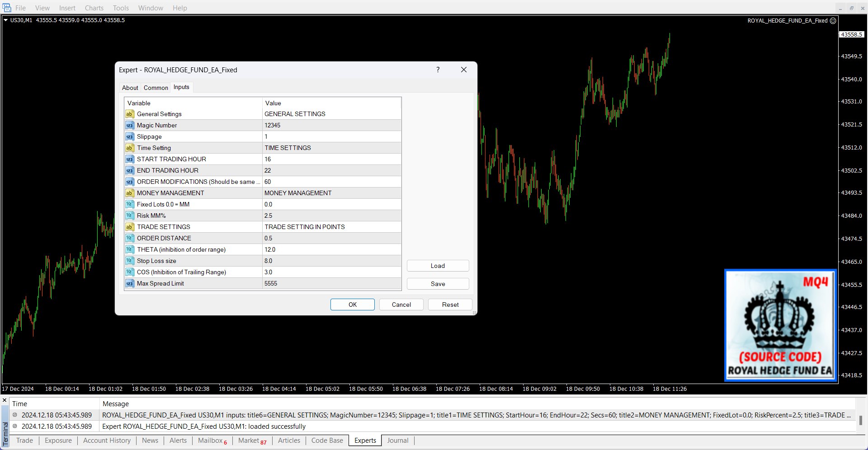Click the Risk MM% double type icon
The width and height of the screenshot is (868, 450).
click(x=130, y=216)
